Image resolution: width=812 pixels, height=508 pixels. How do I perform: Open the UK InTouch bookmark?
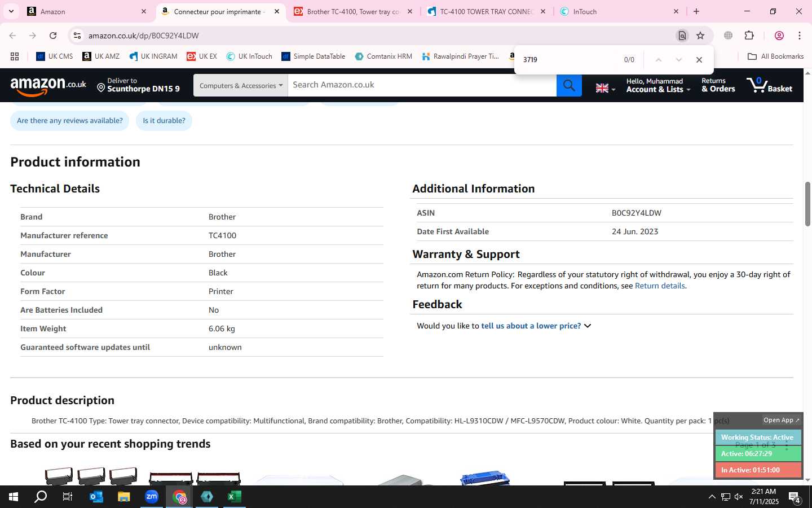point(249,56)
